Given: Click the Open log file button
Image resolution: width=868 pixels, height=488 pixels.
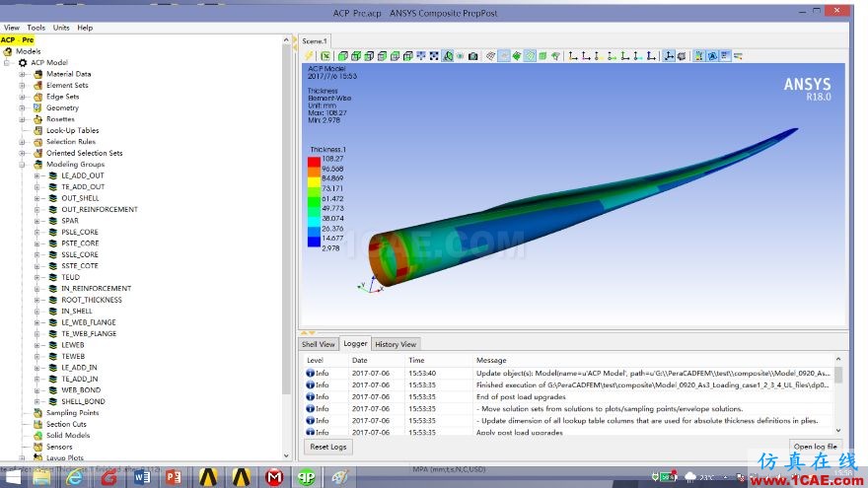Looking at the screenshot, I should [816, 447].
